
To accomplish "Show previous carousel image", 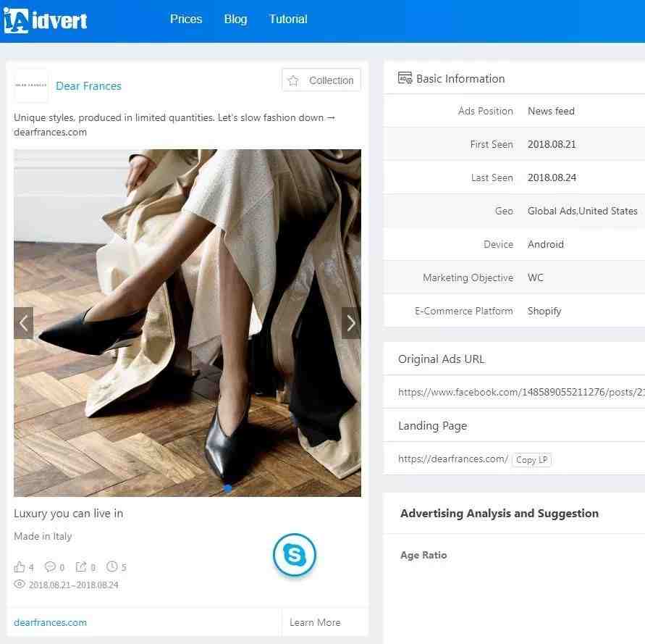I will pos(23,323).
